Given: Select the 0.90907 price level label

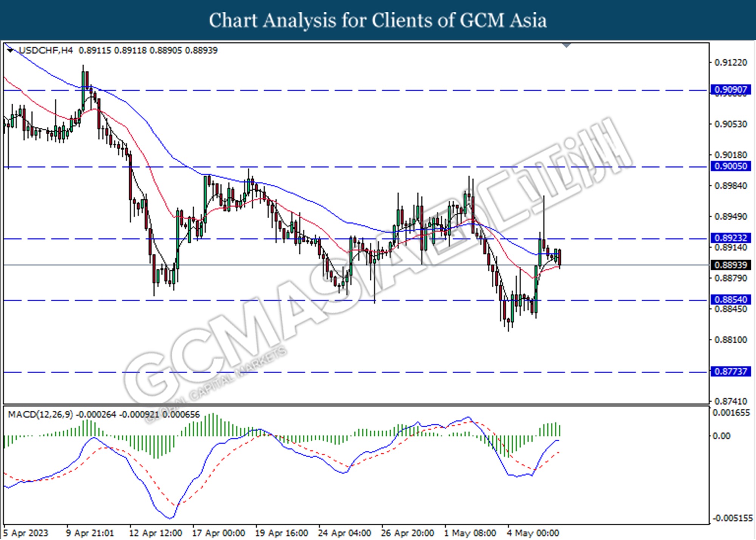Looking at the screenshot, I should (x=730, y=90).
